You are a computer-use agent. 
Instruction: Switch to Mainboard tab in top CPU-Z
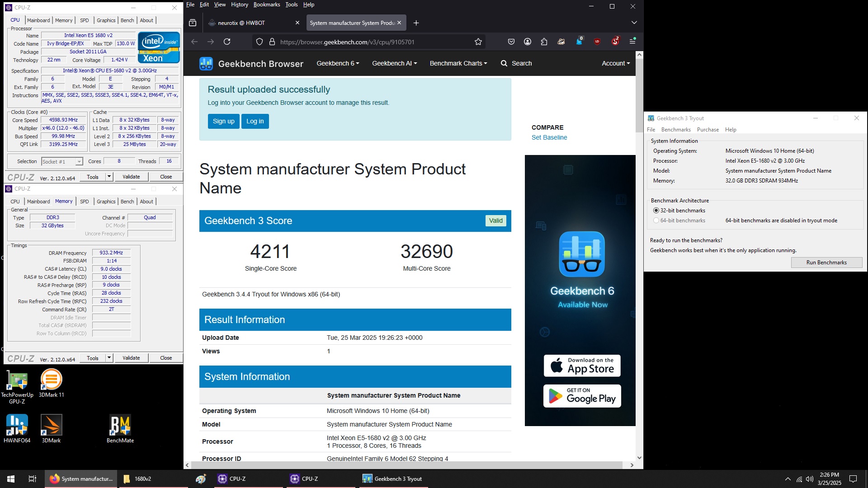click(x=38, y=20)
